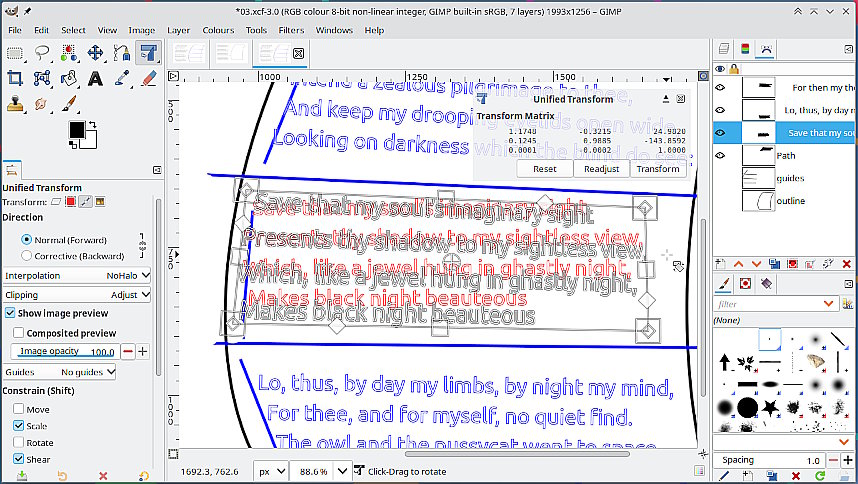The image size is (858, 484).
Task: Select the Smudge tool
Action: 42,104
